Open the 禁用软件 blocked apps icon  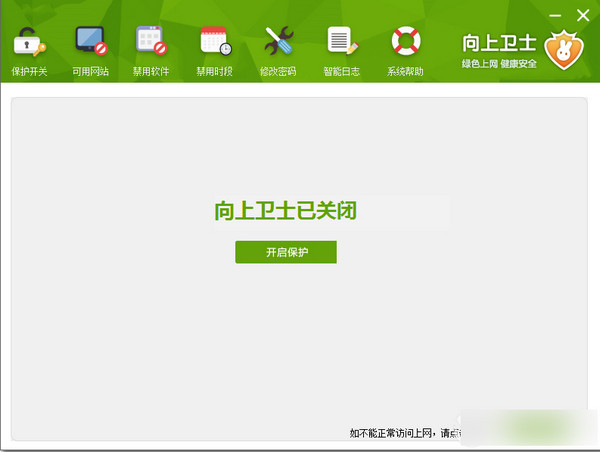pyautogui.click(x=152, y=40)
